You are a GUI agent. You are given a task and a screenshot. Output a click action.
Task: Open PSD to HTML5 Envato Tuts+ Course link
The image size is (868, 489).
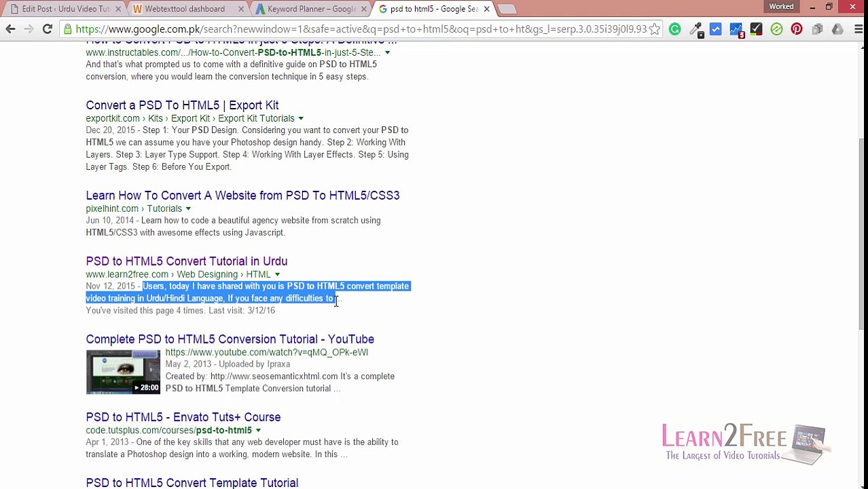pos(183,418)
